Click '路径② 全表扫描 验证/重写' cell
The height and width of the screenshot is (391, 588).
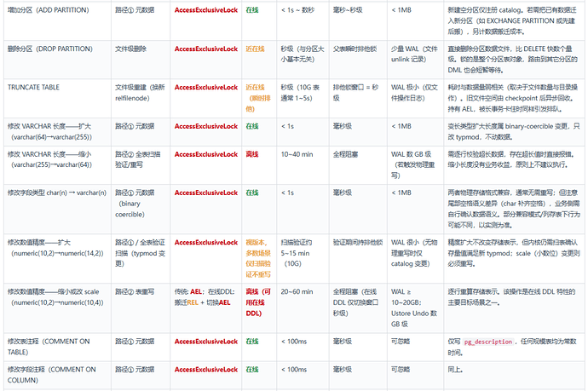click(141, 165)
